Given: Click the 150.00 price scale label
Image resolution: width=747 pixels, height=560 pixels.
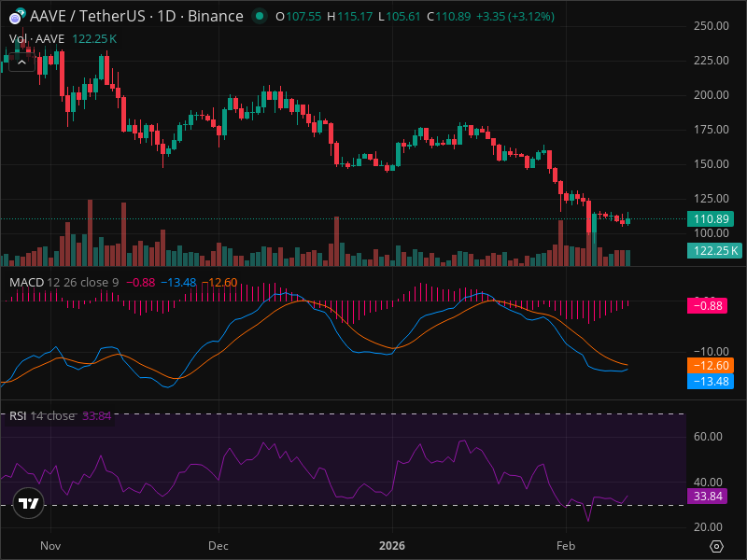Looking at the screenshot, I should tap(712, 164).
